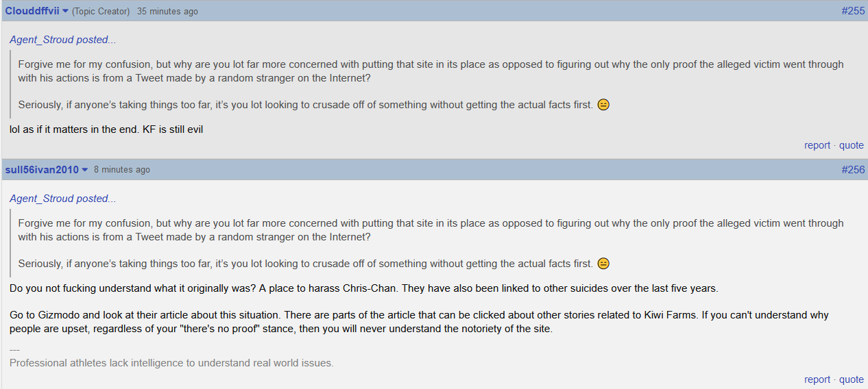Click the '35 minutes ago' timestamp
Screen dimensions: 868x389
pos(167,12)
